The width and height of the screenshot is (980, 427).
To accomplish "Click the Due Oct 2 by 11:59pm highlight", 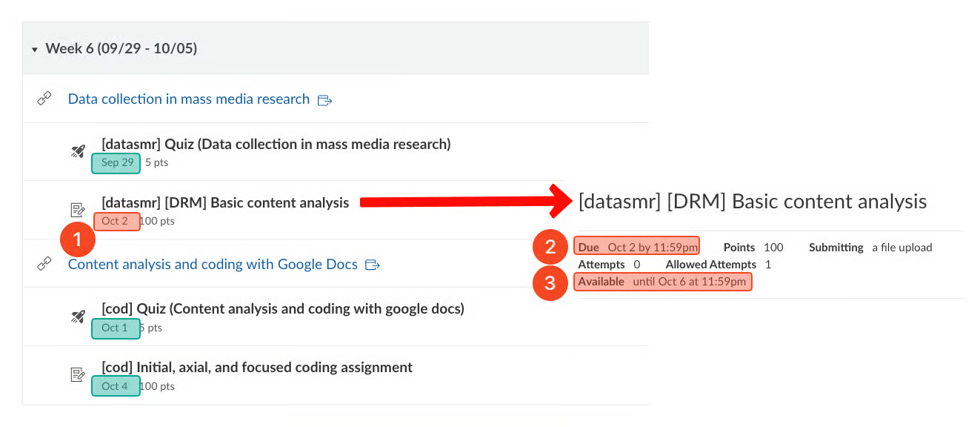I will tap(637, 247).
